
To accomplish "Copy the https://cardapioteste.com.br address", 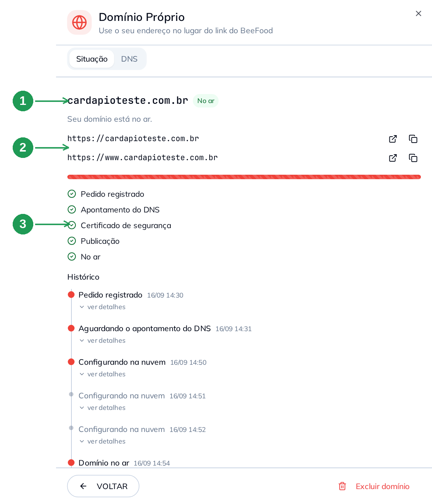I will coord(413,139).
